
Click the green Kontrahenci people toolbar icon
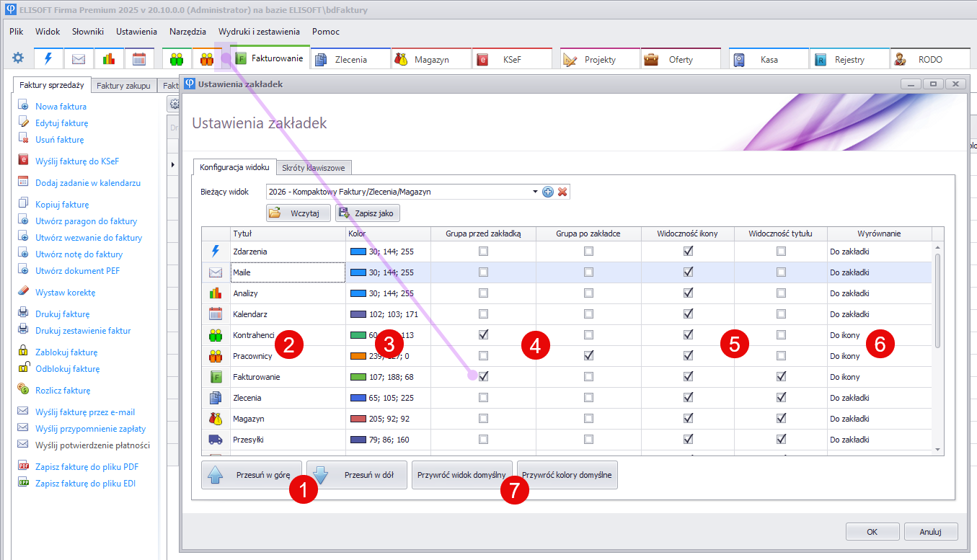[177, 59]
